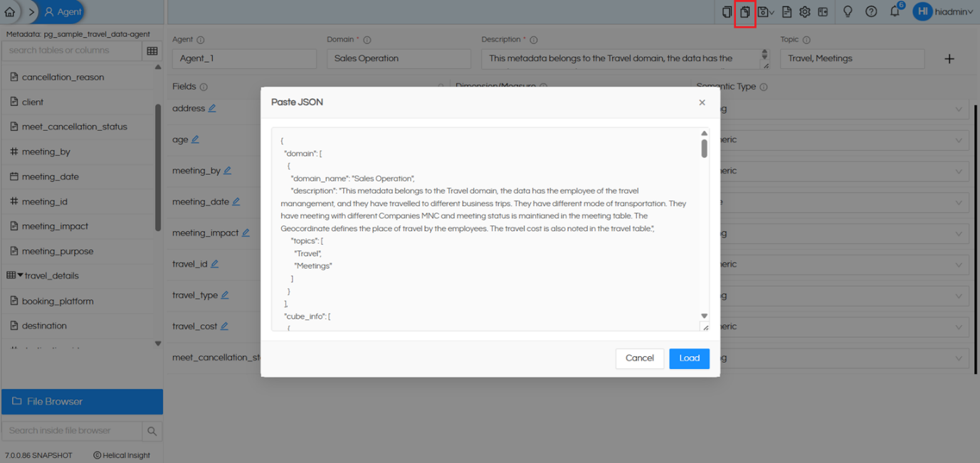The image size is (980, 463).
Task: Select meeting_impact column in sidebar
Action: click(55, 226)
